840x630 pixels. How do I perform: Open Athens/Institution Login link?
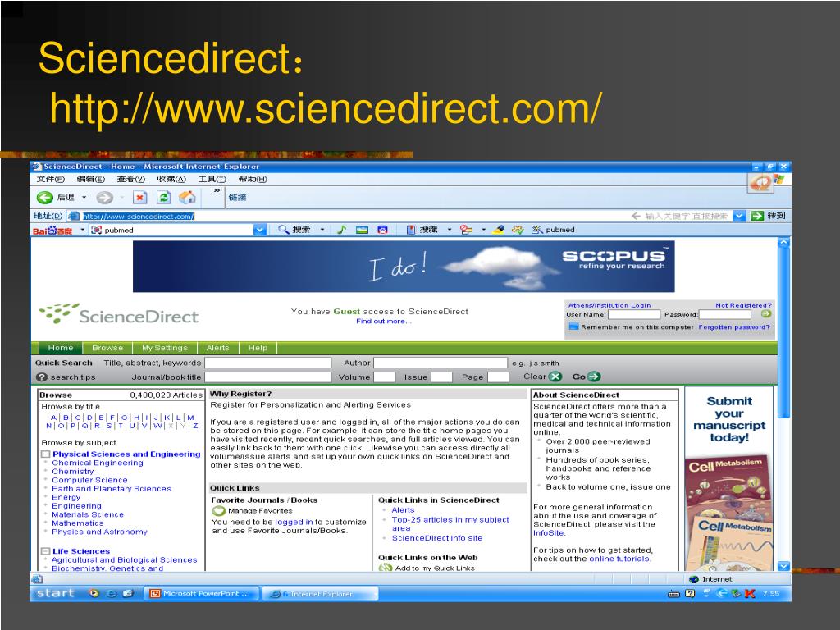pyautogui.click(x=609, y=305)
